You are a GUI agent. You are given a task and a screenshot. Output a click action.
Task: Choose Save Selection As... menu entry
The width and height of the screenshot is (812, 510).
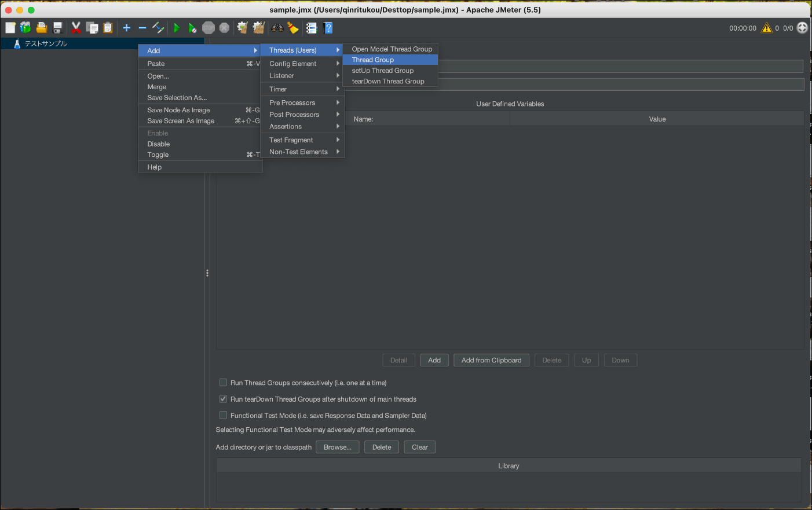point(177,98)
